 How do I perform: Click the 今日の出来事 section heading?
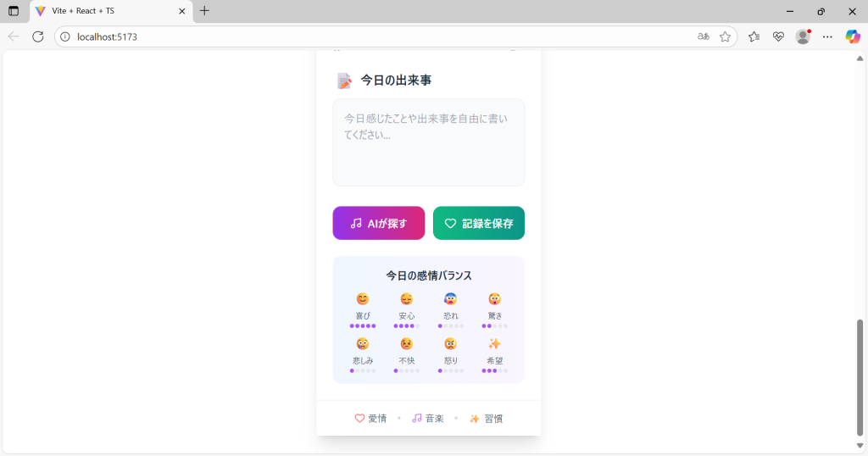pos(396,81)
